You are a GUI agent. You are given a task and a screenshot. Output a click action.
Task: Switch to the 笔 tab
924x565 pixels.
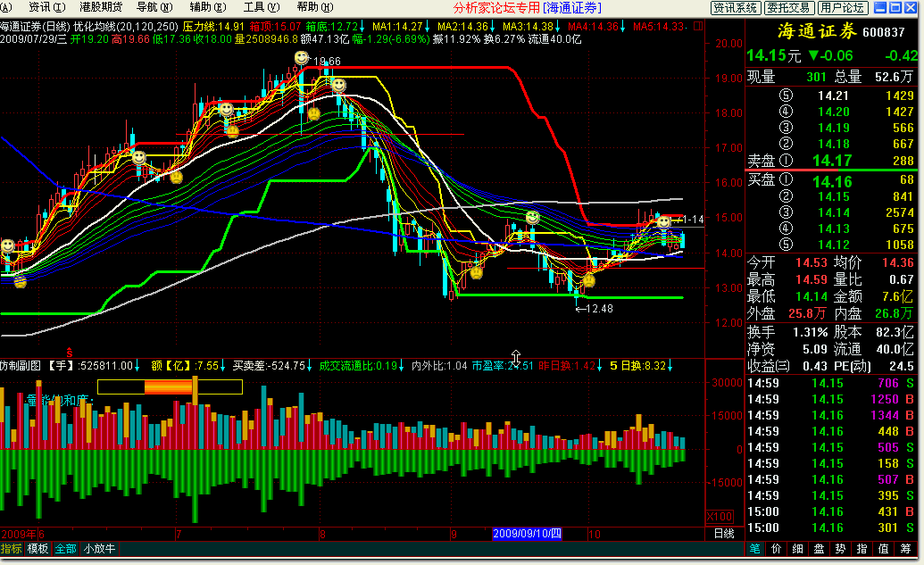[755, 549]
